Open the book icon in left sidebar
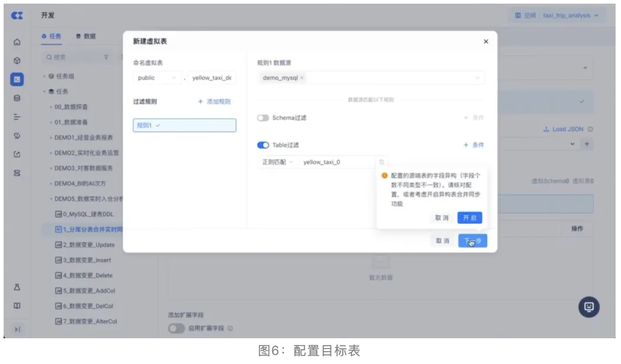Viewport: 621px width, 364px height. coord(17,306)
